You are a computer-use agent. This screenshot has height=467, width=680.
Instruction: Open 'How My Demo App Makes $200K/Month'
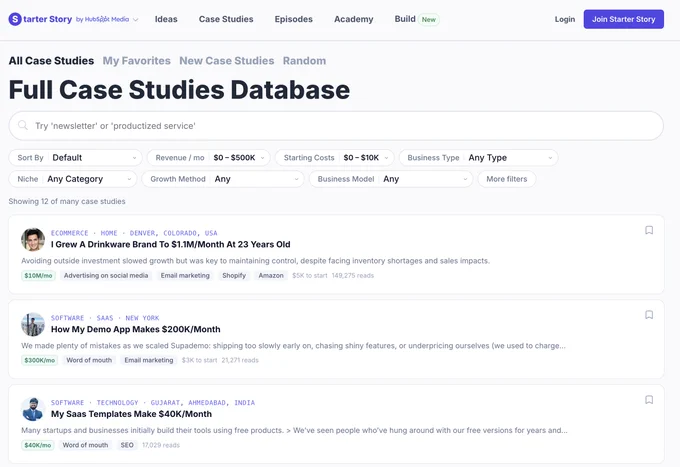(x=135, y=330)
